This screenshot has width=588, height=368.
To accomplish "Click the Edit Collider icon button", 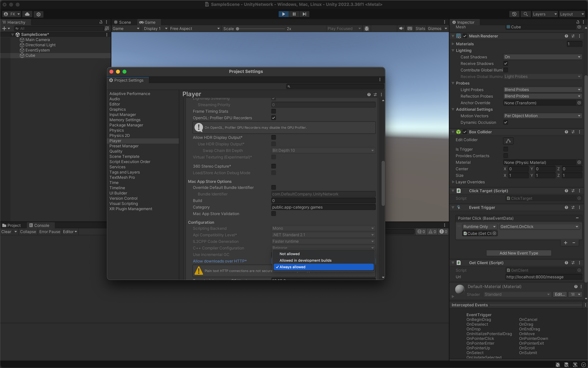I will pos(509,141).
